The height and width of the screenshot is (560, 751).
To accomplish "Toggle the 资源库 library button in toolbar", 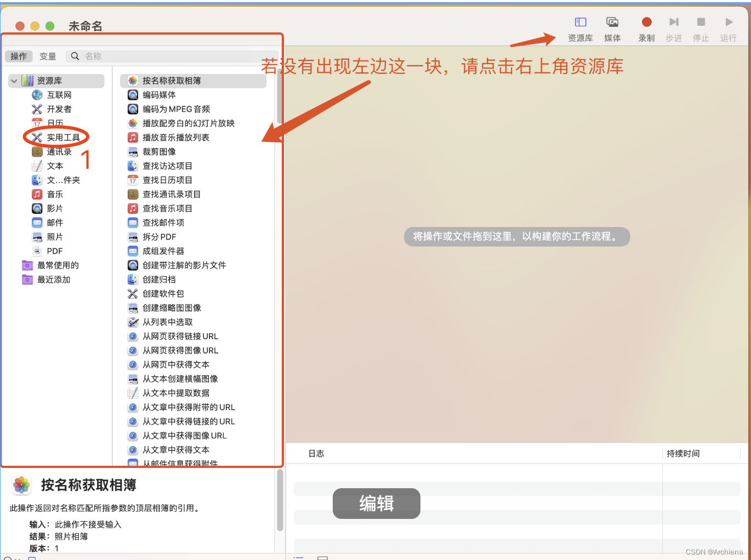I will tap(580, 29).
